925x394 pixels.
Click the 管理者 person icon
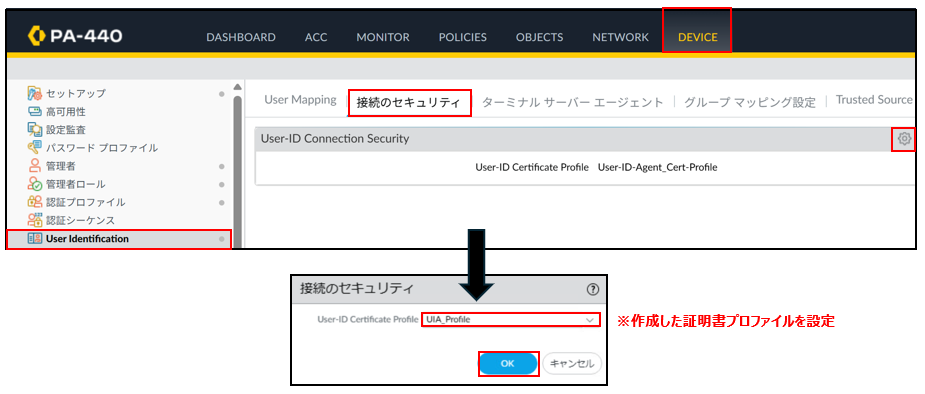pyautogui.click(x=35, y=166)
